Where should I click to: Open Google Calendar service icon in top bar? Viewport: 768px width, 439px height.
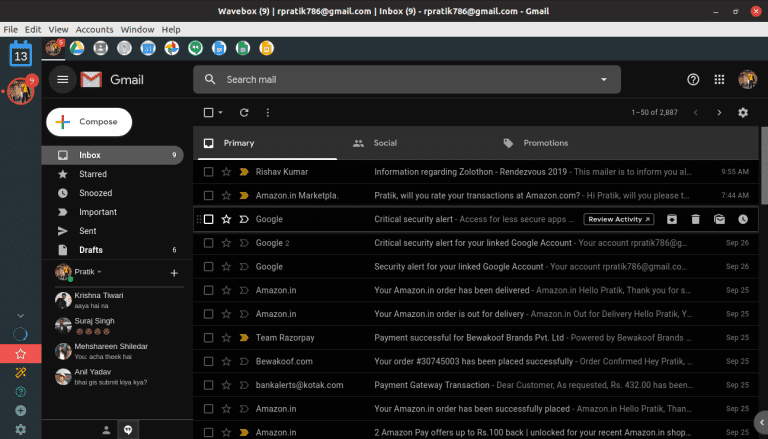tap(148, 48)
